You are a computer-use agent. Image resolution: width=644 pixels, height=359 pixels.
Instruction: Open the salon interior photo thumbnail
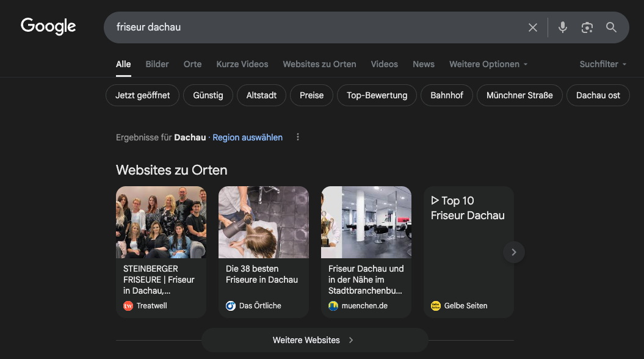pos(366,222)
